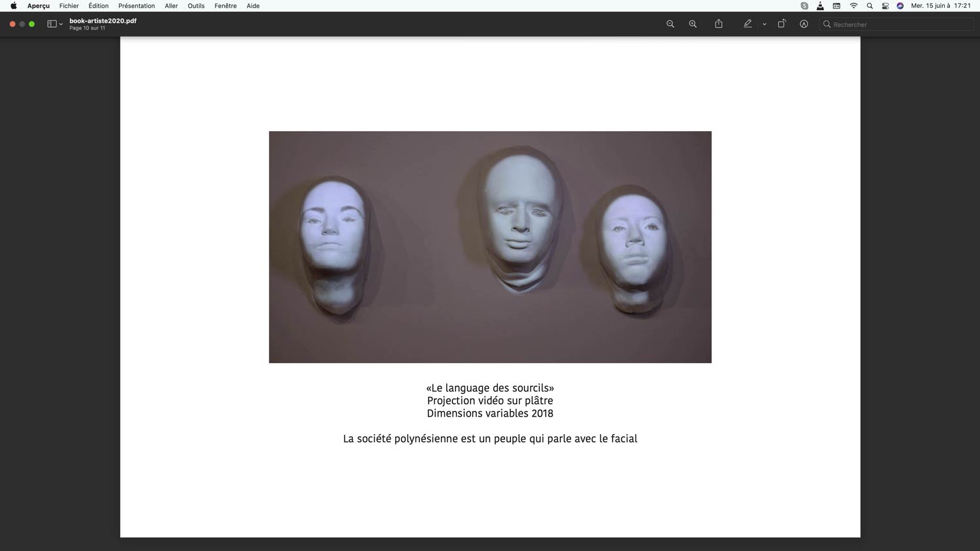Expand the highlight color dropdown arrow
The image size is (980, 551).
coord(764,24)
